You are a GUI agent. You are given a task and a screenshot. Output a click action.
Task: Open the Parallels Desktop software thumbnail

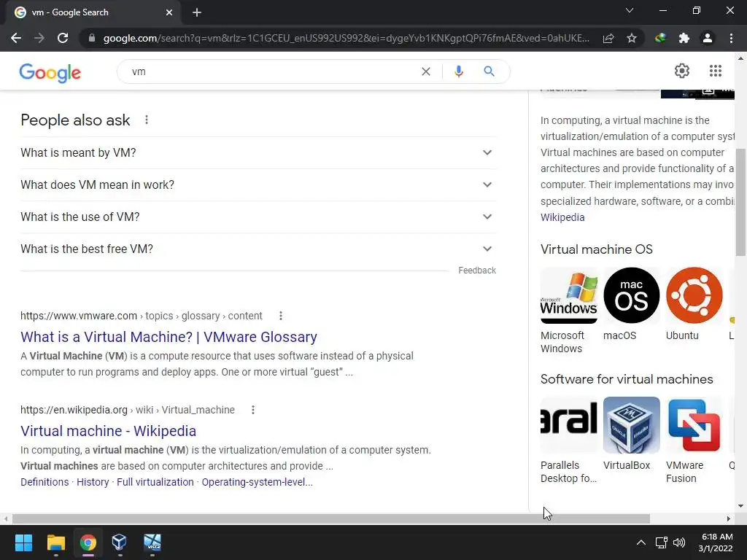[x=568, y=425]
